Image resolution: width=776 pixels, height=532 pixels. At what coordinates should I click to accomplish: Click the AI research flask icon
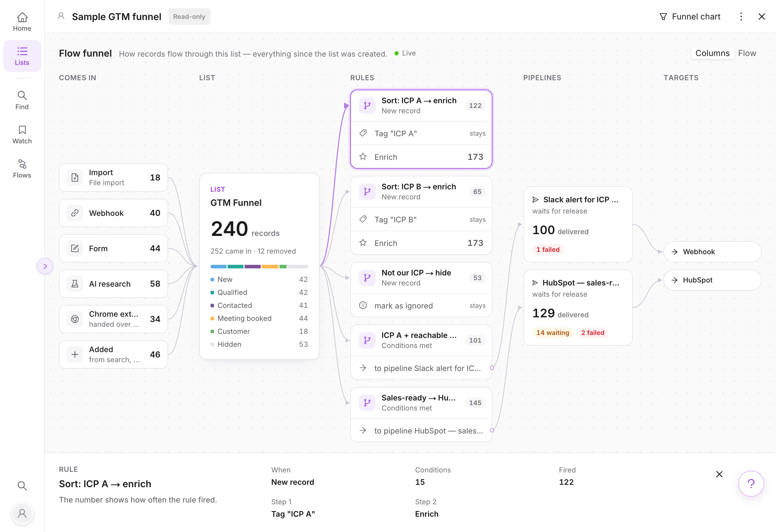point(75,283)
